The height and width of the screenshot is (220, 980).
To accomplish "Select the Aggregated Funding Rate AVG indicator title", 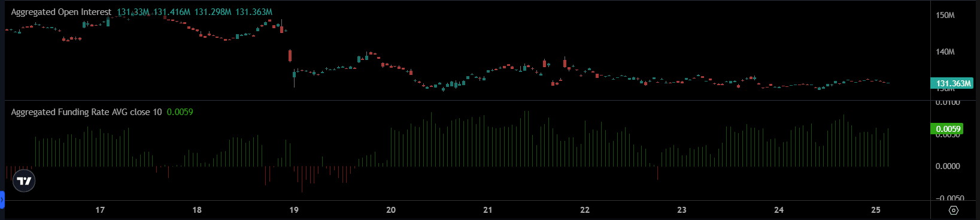I will (86, 112).
